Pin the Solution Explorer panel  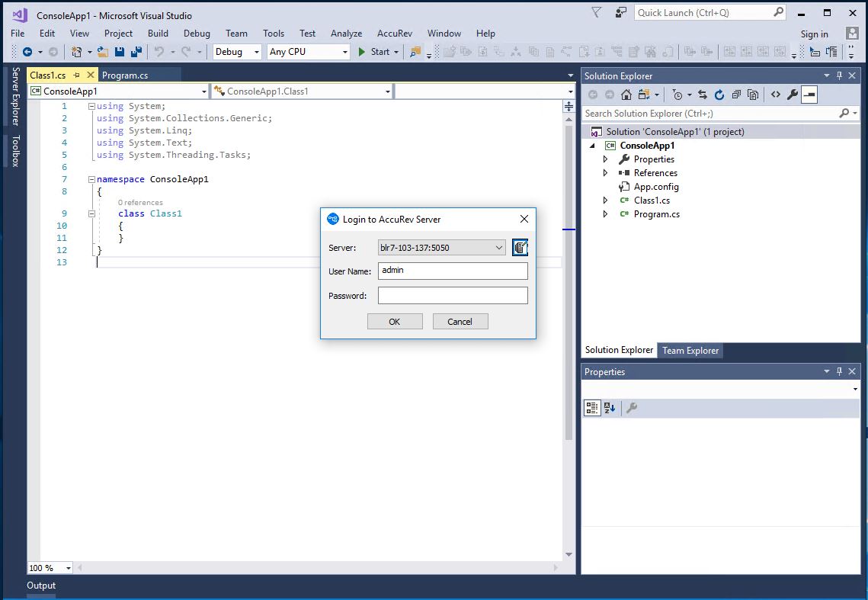838,75
